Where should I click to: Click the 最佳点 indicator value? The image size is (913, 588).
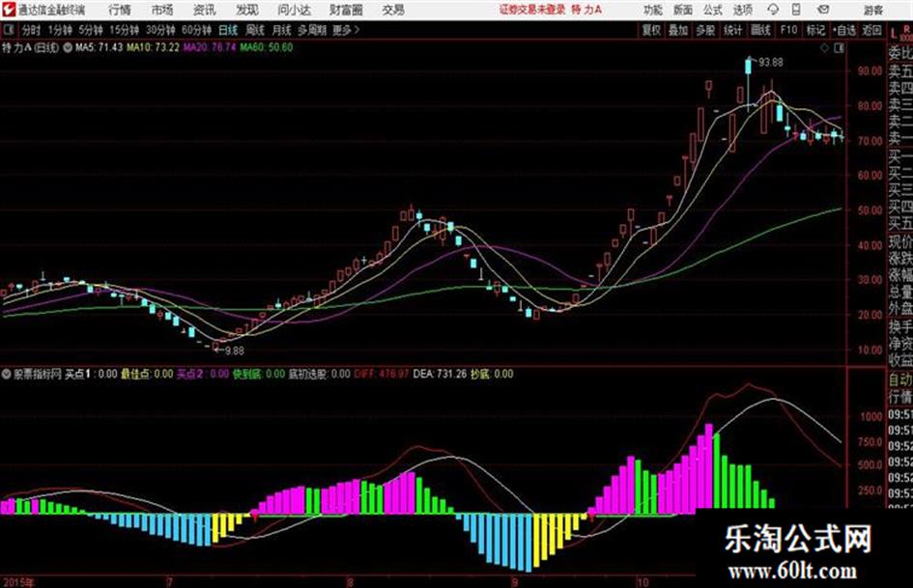point(147,374)
